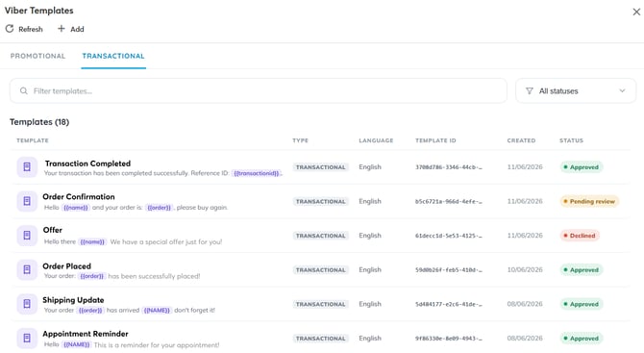
Task: Click the Shipping Update template icon
Action: click(27, 304)
